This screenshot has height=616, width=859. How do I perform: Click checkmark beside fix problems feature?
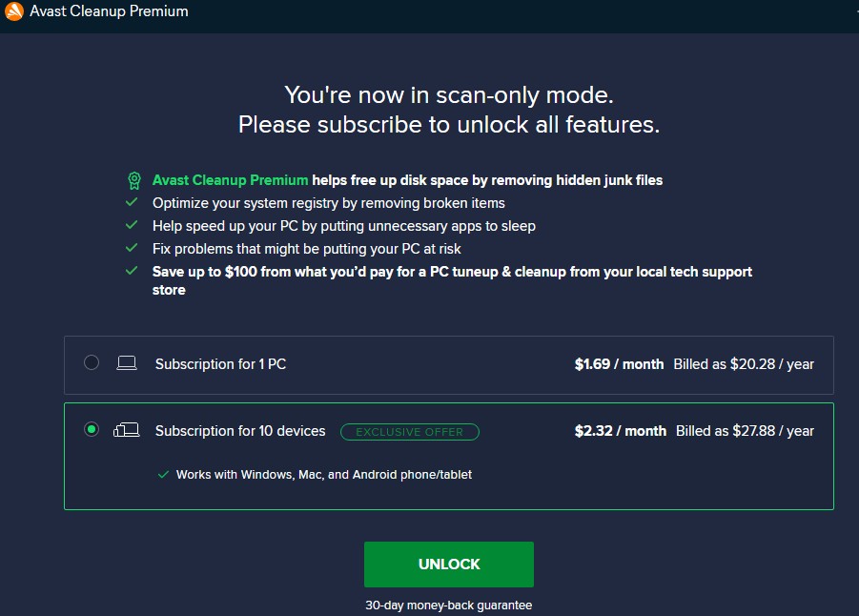133,249
